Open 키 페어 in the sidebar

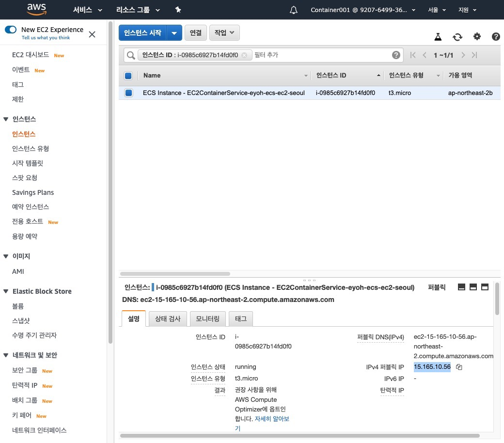(x=22, y=415)
